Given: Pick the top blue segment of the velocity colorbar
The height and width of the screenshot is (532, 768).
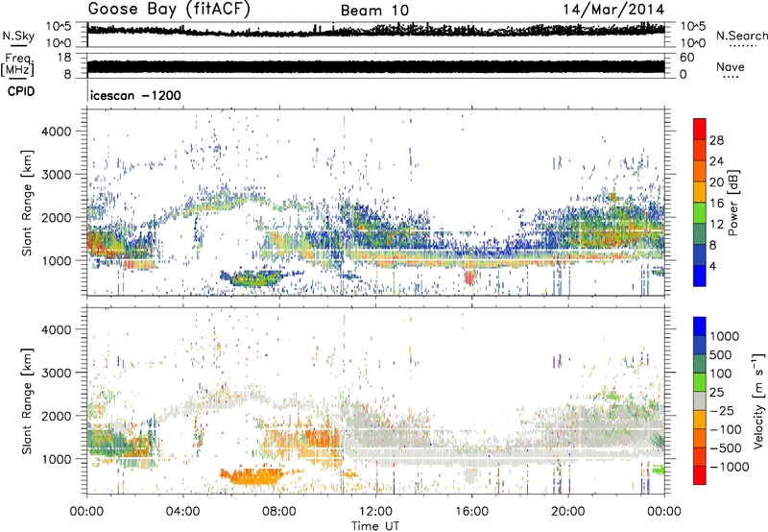Looking at the screenshot, I should [x=700, y=326].
